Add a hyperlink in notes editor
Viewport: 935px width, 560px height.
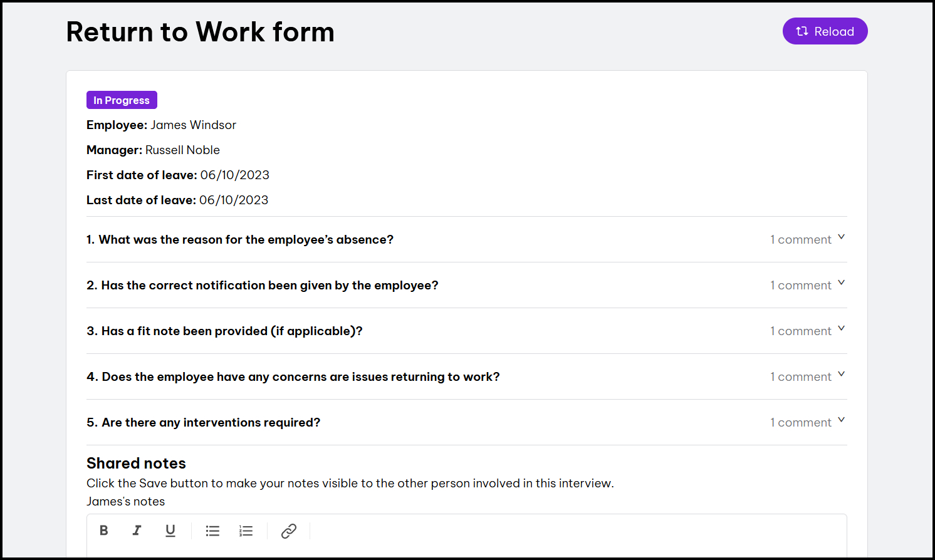[288, 531]
